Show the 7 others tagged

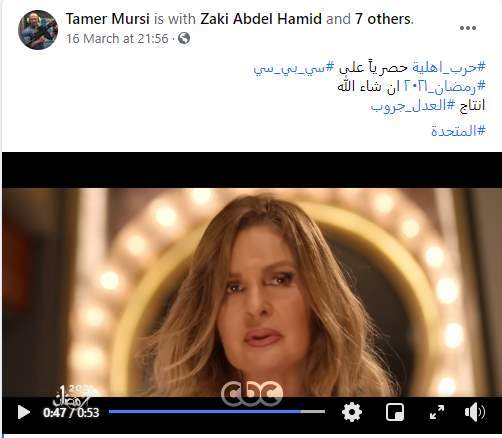[383, 19]
